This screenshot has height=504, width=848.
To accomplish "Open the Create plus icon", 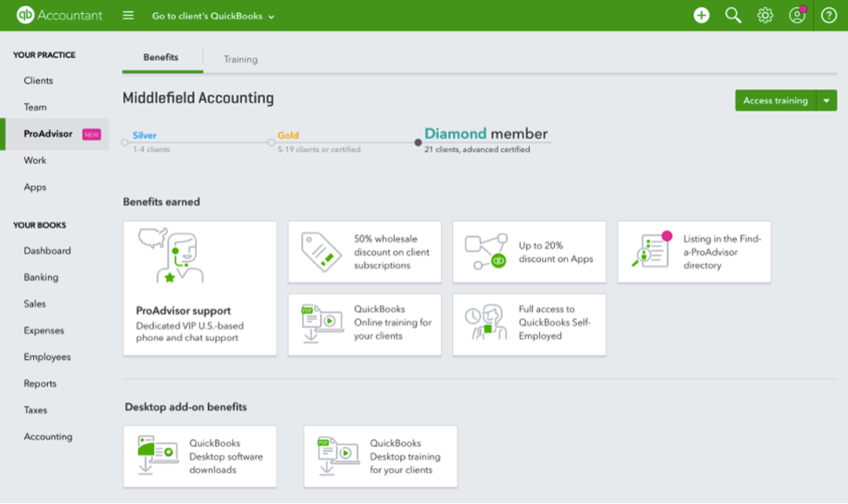I will tap(701, 15).
